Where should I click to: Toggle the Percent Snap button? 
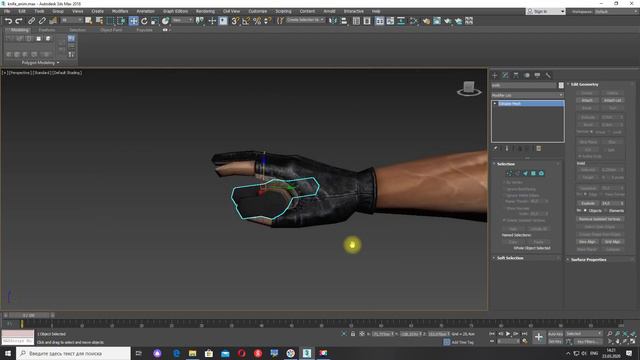click(x=257, y=21)
